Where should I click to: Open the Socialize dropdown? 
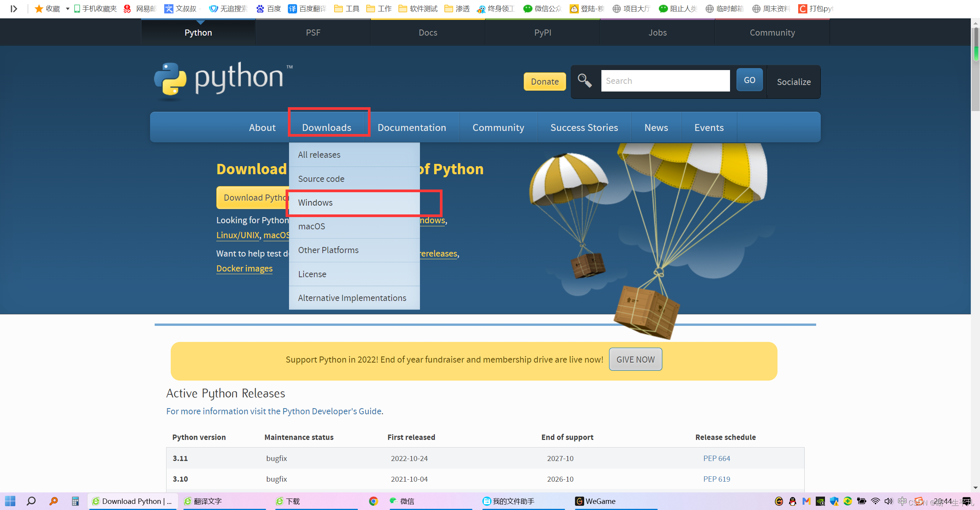pyautogui.click(x=794, y=82)
